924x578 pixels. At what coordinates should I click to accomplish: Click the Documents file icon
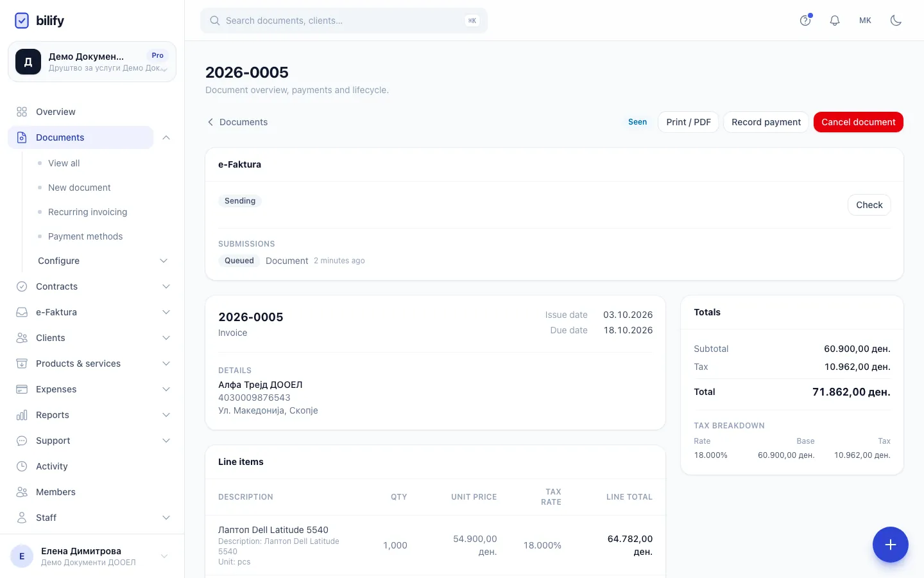pyautogui.click(x=22, y=137)
